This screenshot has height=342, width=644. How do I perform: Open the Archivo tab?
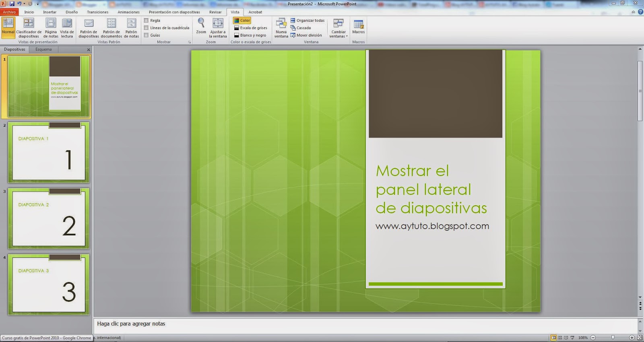(x=9, y=12)
